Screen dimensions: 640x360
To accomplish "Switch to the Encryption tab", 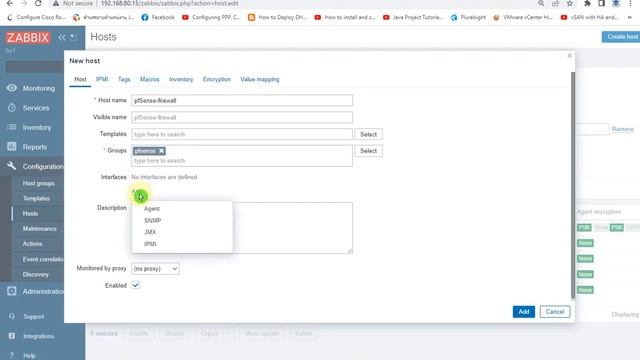I will (x=217, y=79).
